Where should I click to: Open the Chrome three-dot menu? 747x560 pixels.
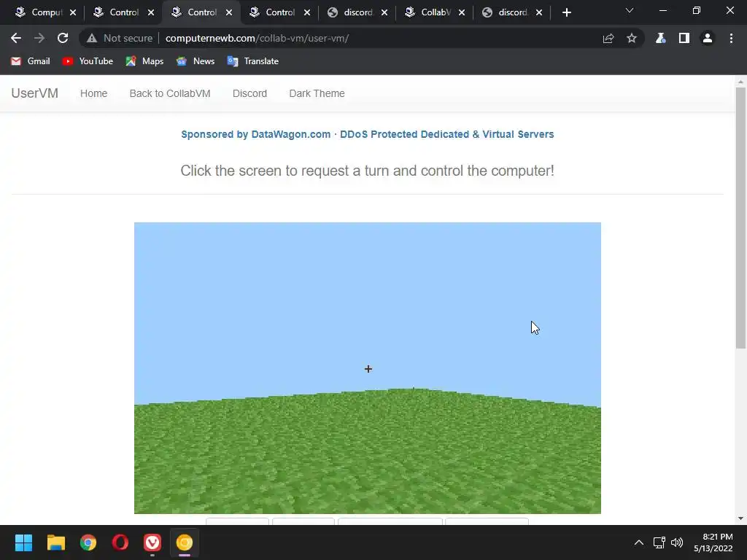(731, 38)
